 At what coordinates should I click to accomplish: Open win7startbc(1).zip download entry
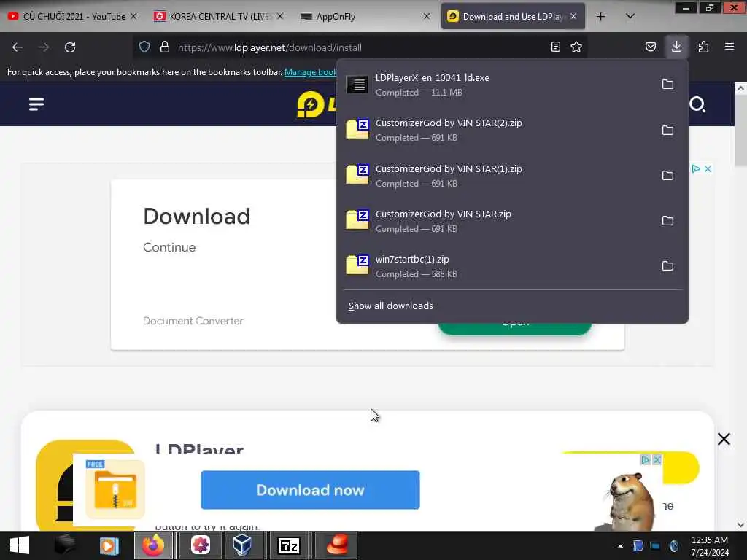click(x=498, y=266)
